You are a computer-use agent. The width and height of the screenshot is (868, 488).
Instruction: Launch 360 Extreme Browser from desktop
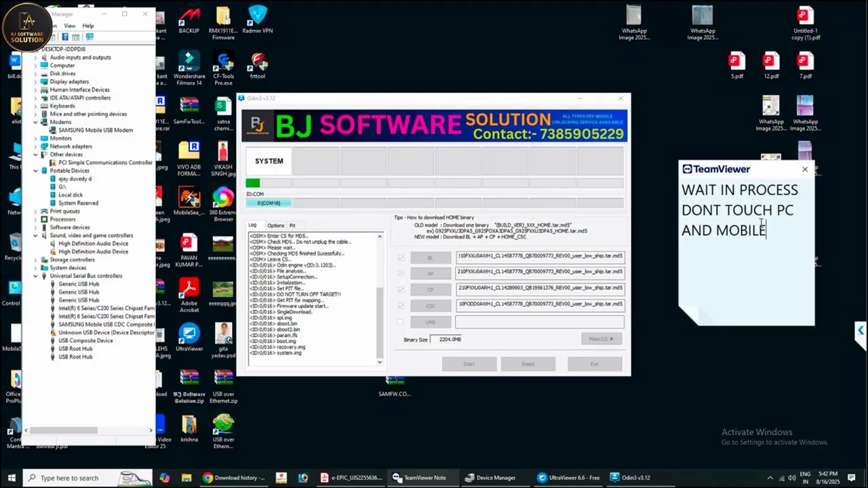click(223, 205)
